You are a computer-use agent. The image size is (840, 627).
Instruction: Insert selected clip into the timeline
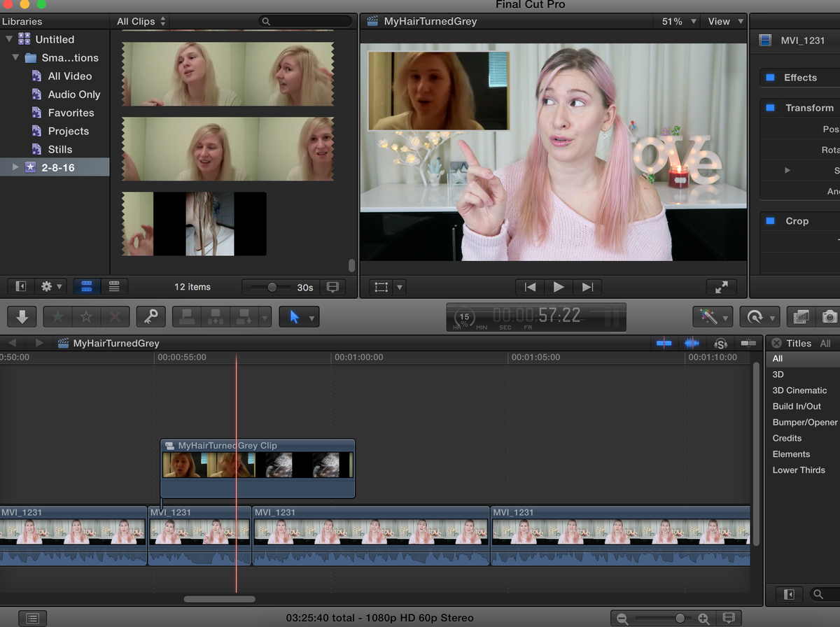(x=215, y=317)
